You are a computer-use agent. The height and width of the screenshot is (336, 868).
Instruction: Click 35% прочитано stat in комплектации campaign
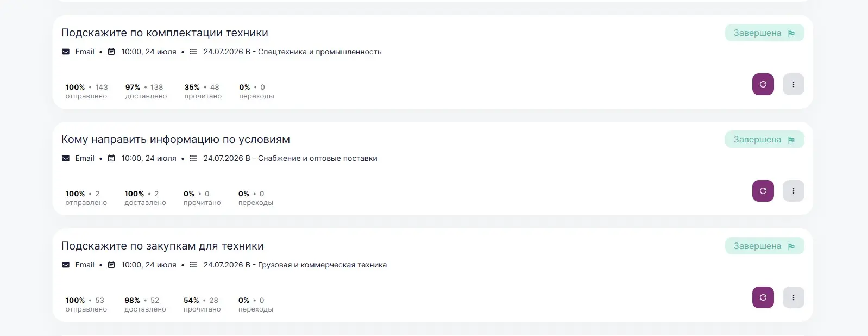pos(203,91)
